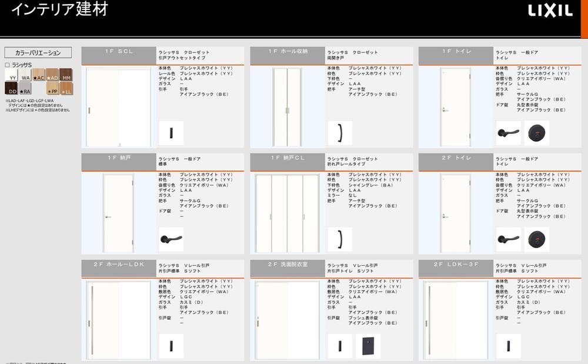Select the pull handle icon in 2F ホール-LDK card

tap(171, 346)
